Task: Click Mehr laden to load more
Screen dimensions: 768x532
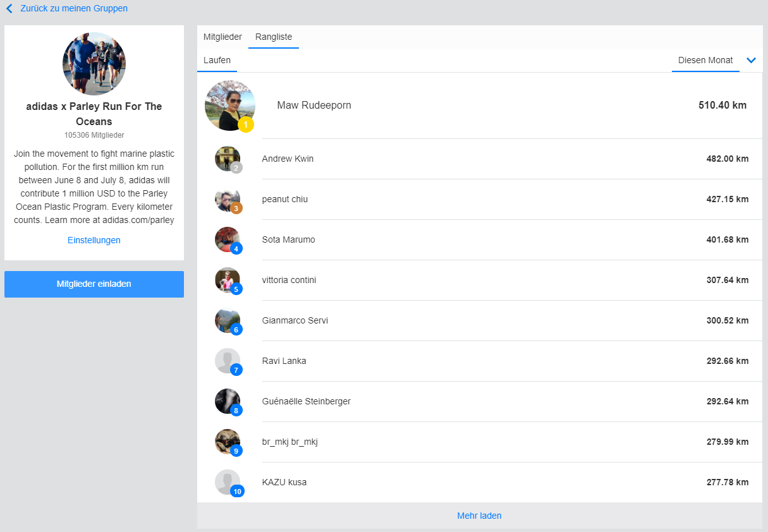Action: (479, 516)
